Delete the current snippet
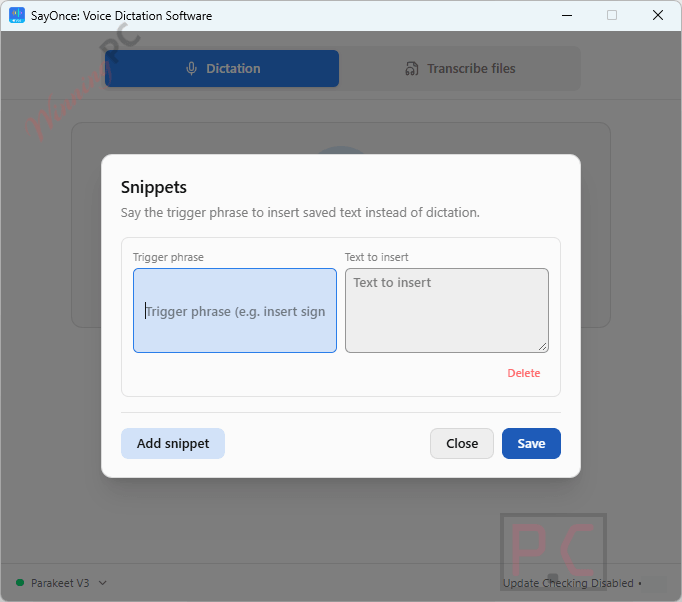Viewport: 682px width, 602px height. pyautogui.click(x=524, y=373)
